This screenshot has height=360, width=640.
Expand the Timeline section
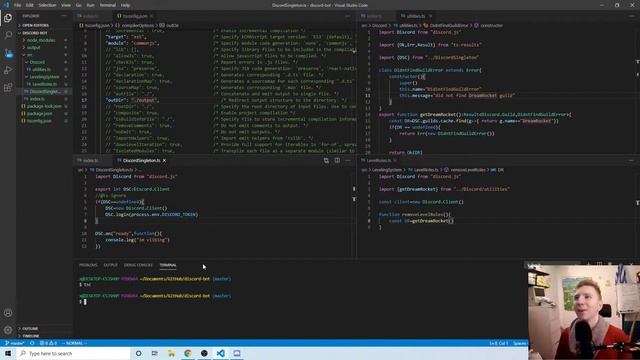pyautogui.click(x=31, y=336)
